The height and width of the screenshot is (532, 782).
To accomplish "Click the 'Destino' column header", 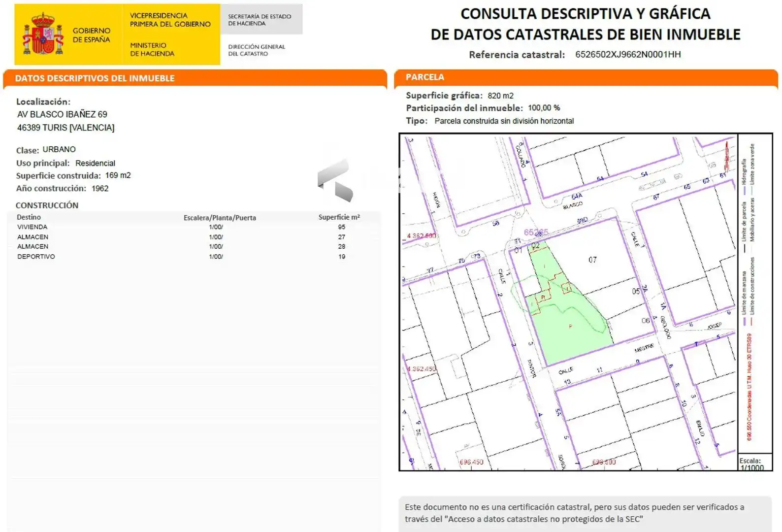I will click(x=29, y=217).
